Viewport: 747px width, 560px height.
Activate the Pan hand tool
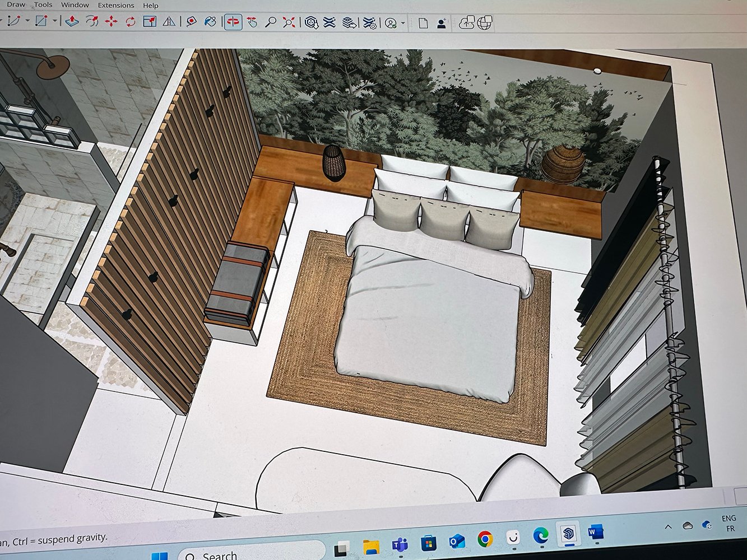tap(252, 22)
